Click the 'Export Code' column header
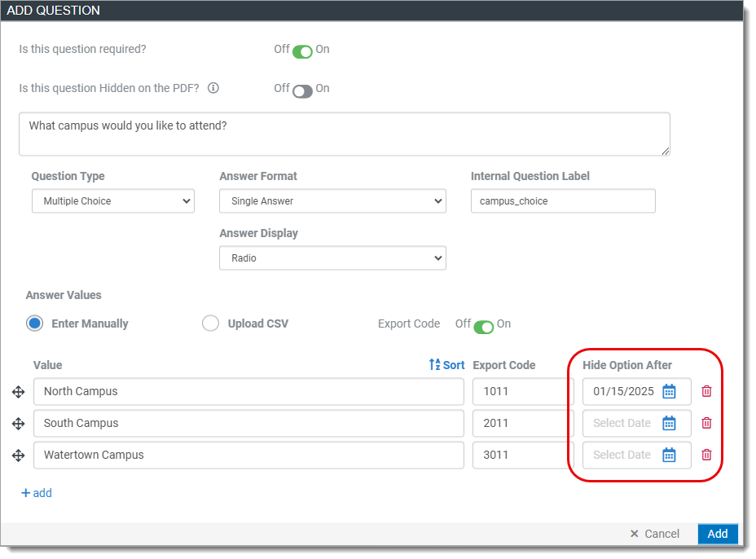Viewport: 756px width, 559px height. tap(504, 365)
